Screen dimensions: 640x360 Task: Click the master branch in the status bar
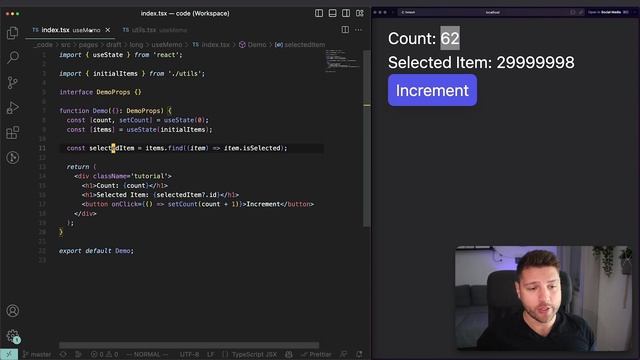(37, 354)
